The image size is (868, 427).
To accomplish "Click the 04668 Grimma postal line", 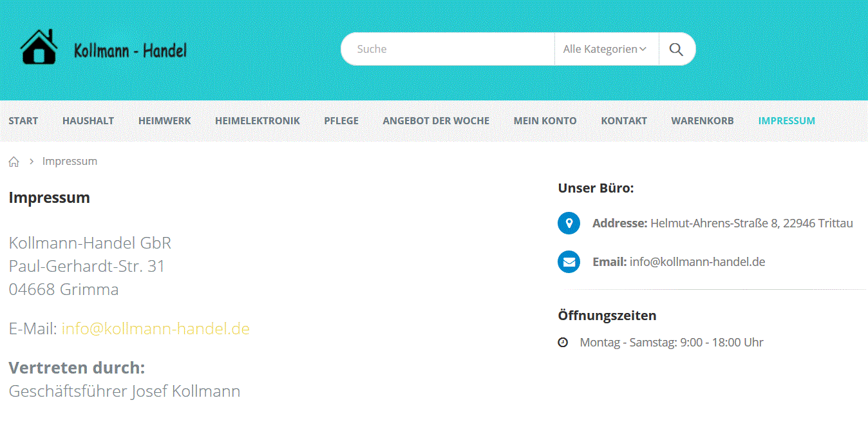I will point(64,289).
